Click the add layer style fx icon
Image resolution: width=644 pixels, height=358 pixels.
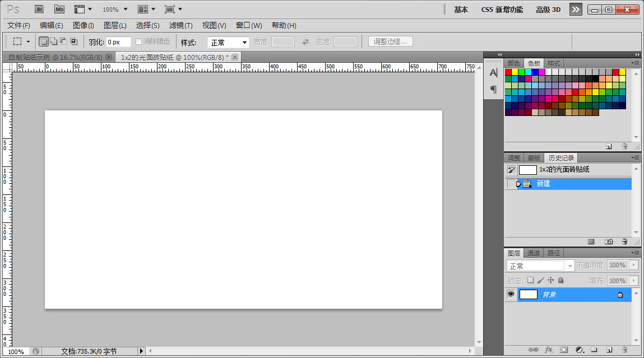[x=549, y=350]
